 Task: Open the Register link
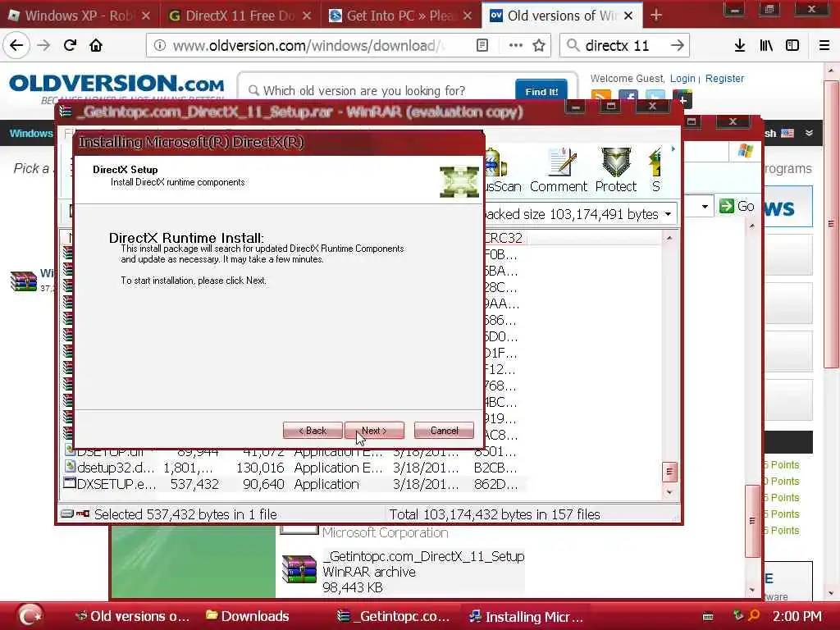(724, 79)
